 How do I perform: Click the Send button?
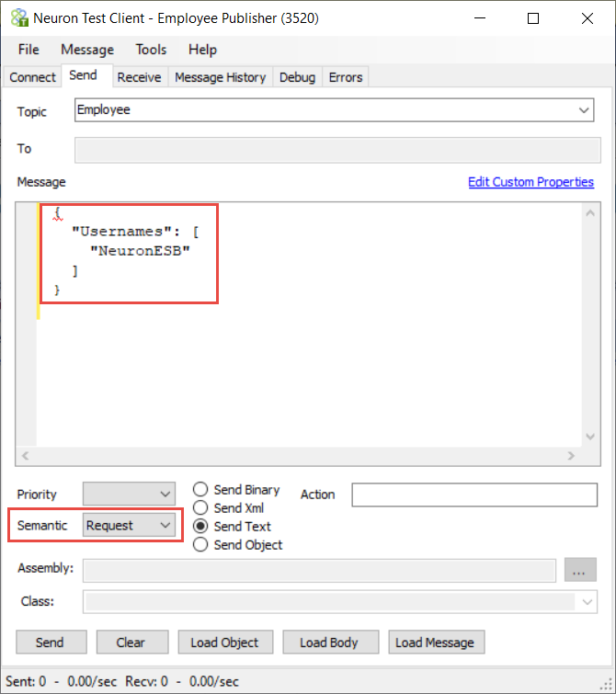point(51,643)
